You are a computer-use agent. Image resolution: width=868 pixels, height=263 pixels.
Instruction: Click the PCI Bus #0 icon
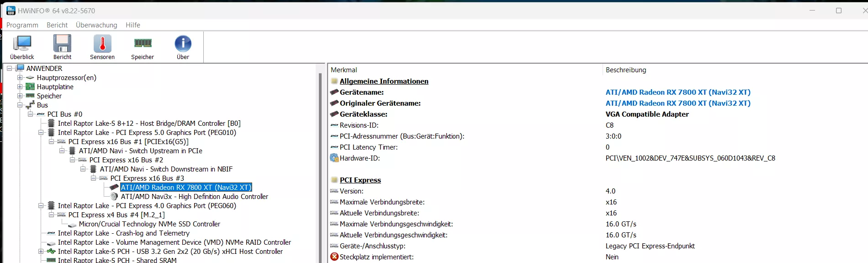tap(41, 114)
